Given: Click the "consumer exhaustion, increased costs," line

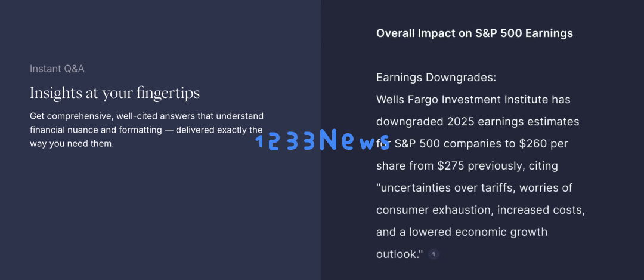Looking at the screenshot, I should click(x=481, y=210).
